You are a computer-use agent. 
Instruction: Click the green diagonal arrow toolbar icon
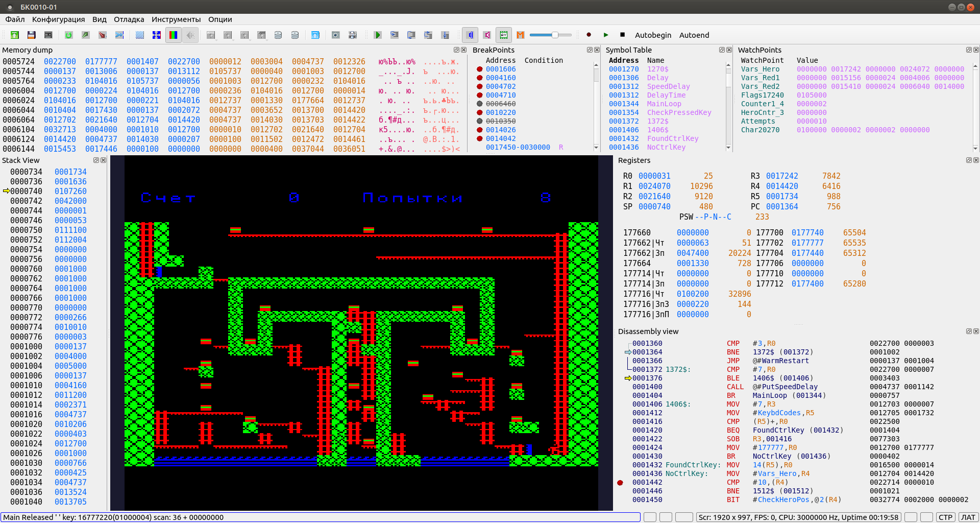click(86, 35)
